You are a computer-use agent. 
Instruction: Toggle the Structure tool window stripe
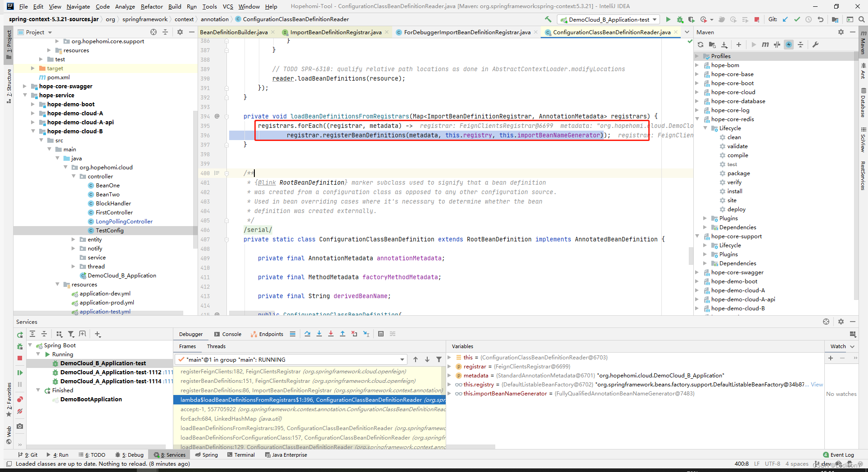point(9,86)
